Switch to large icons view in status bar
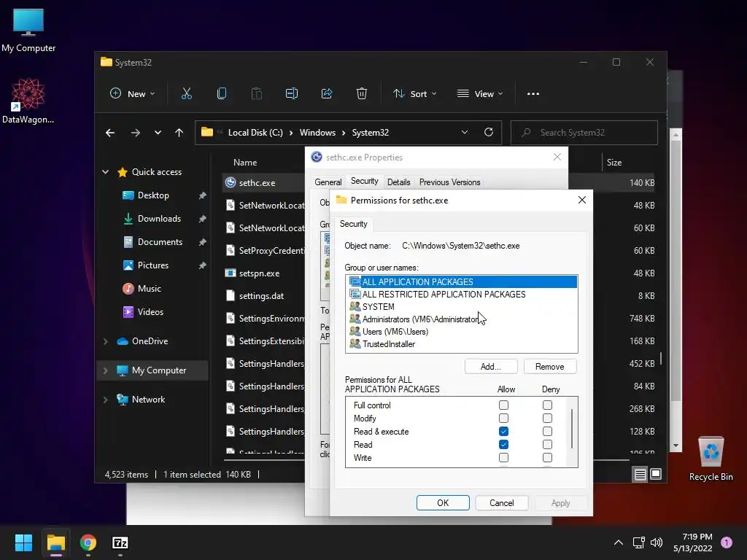 click(656, 474)
